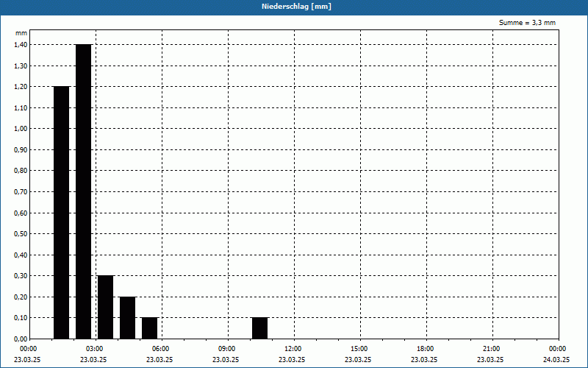Select the 24.03.25 date label
The width and height of the screenshot is (588, 368).
click(556, 360)
